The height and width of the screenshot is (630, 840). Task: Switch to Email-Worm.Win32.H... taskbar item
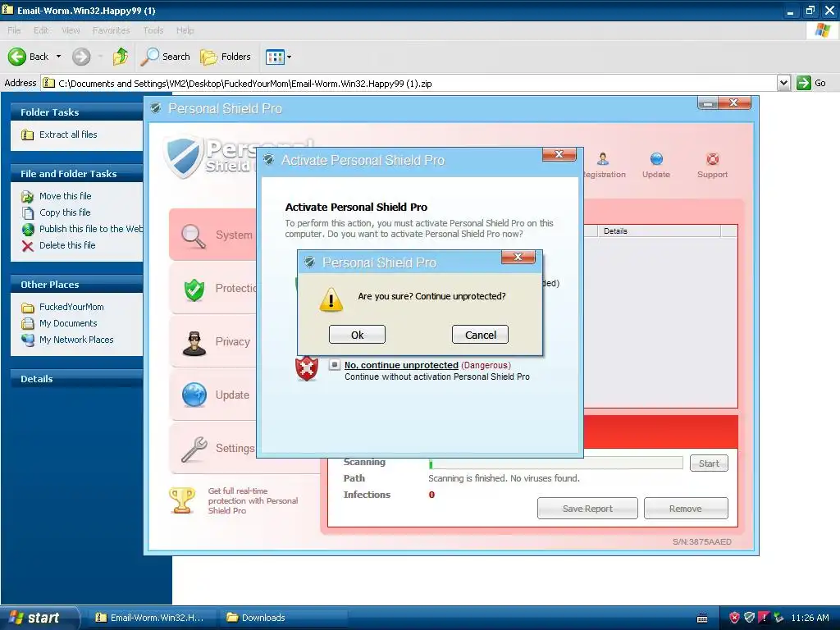coord(152,618)
